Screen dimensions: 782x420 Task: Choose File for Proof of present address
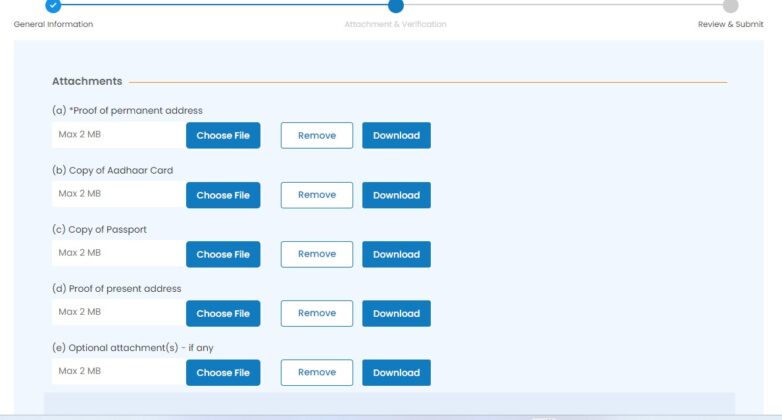pos(223,313)
